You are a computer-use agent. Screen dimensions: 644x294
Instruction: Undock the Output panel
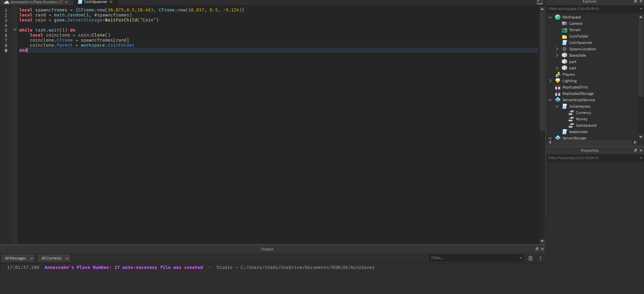537,249
